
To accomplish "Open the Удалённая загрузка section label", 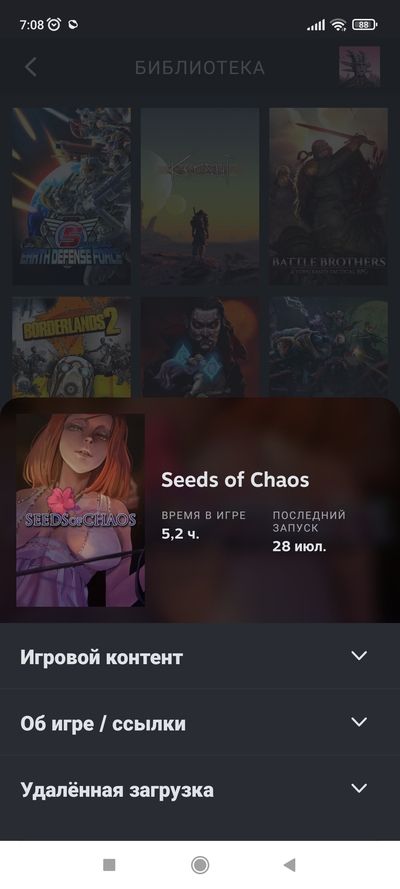I will click(x=117, y=790).
